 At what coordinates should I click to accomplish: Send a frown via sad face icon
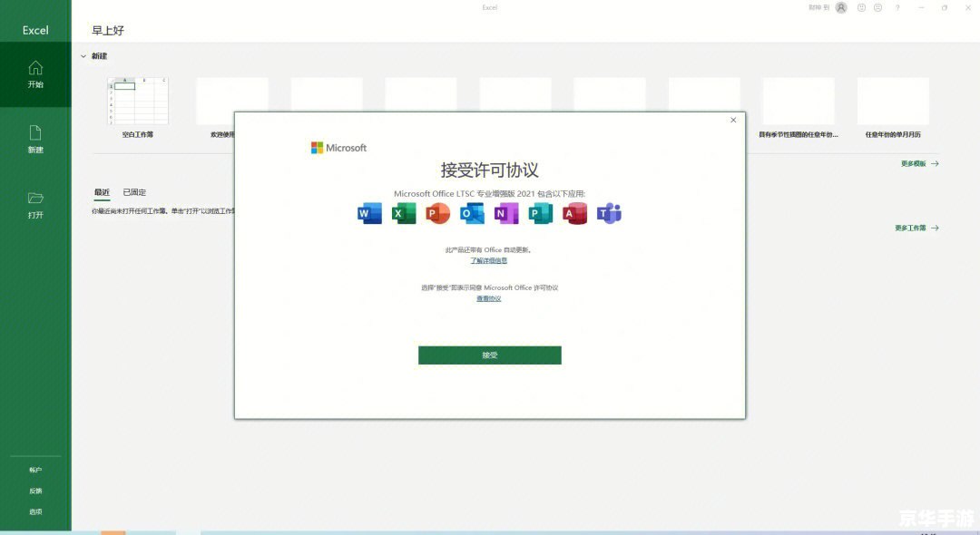[x=878, y=7]
